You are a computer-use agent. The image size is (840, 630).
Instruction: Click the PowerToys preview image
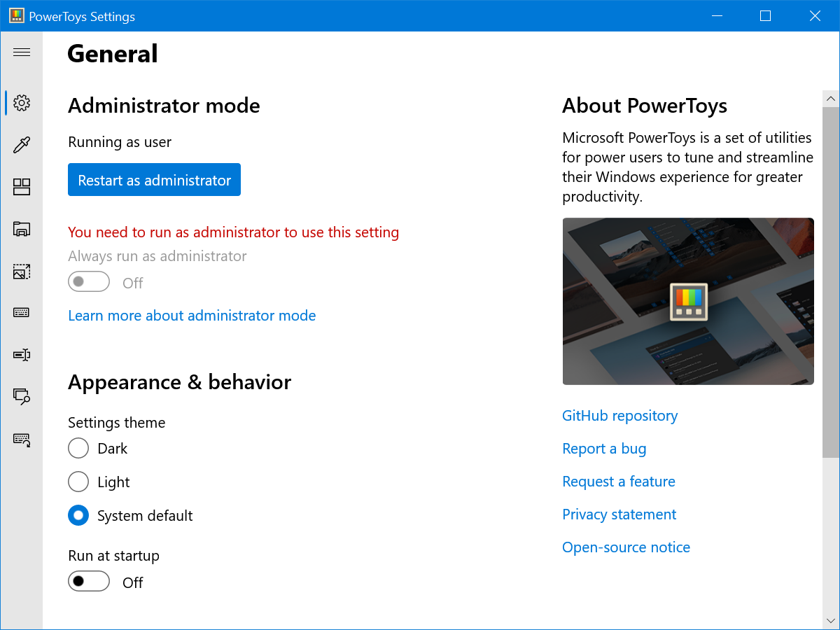pyautogui.click(x=688, y=301)
